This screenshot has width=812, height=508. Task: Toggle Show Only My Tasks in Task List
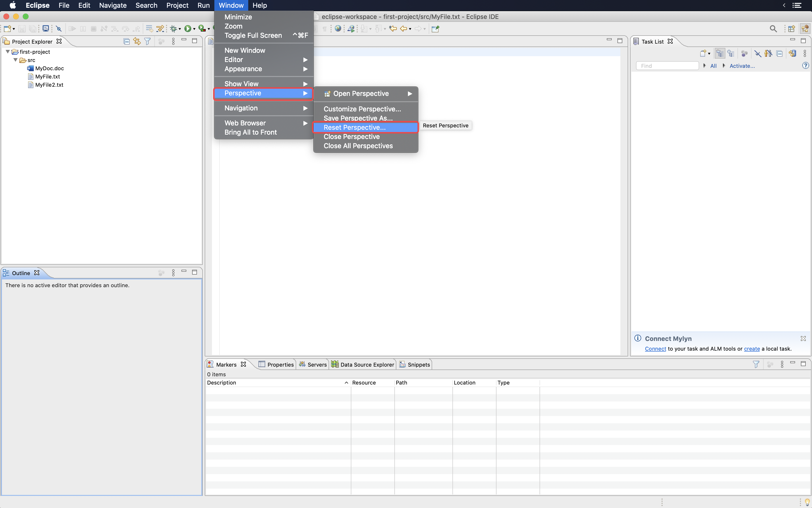(x=768, y=54)
